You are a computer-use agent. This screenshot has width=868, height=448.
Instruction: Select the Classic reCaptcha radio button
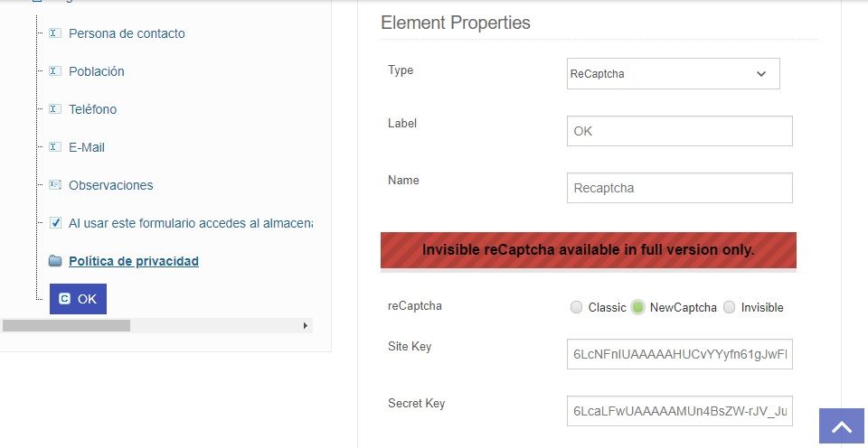(x=576, y=307)
